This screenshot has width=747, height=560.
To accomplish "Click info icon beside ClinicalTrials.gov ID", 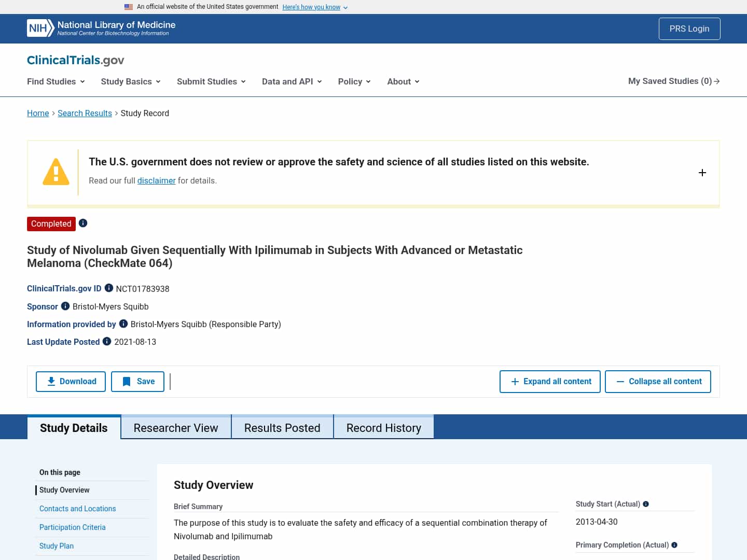I will (x=109, y=288).
